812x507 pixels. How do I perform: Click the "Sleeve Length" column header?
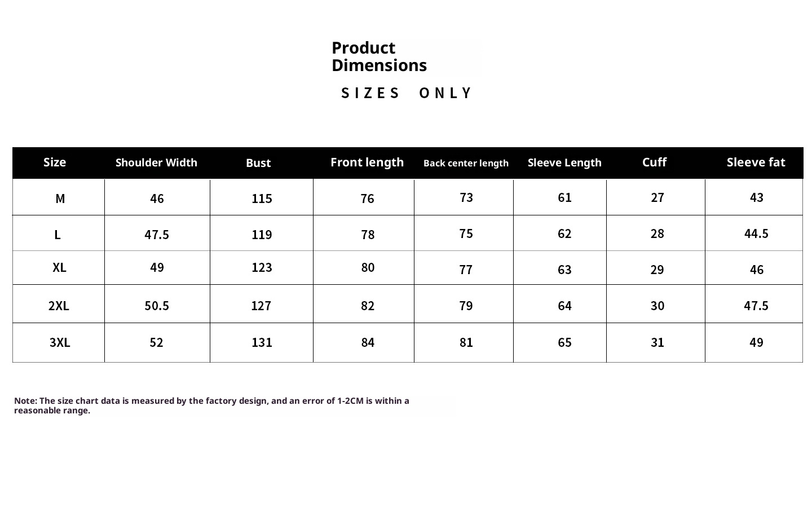point(564,163)
